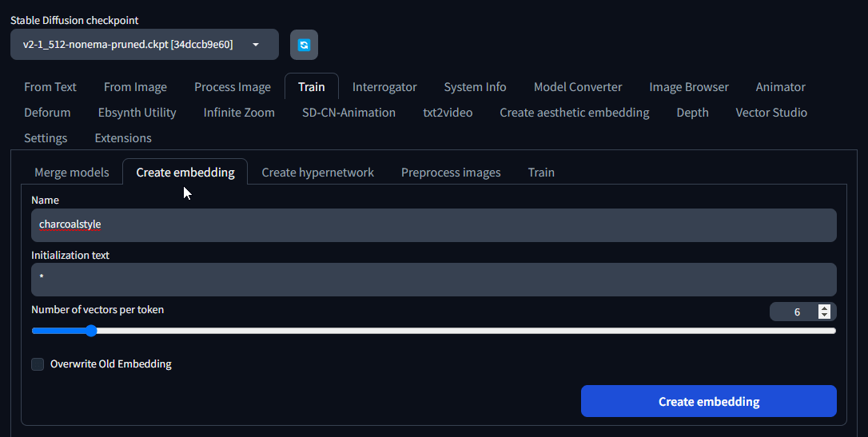The image size is (868, 437).
Task: Open the System Info tab
Action: tap(475, 87)
